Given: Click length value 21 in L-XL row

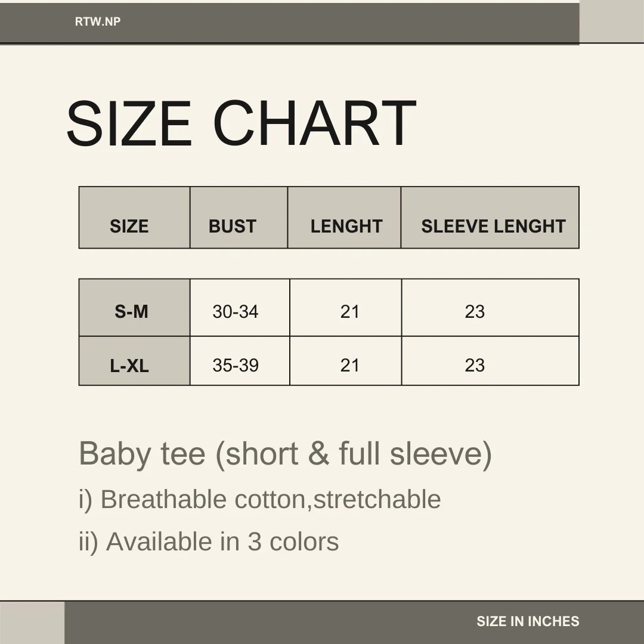Looking at the screenshot, I should pyautogui.click(x=350, y=365).
